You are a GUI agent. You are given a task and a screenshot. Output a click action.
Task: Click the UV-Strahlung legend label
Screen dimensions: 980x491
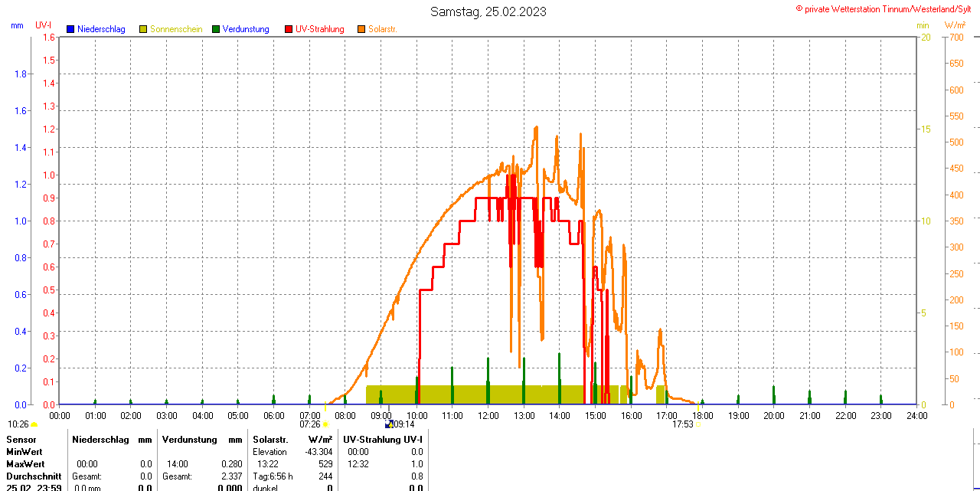tap(320, 29)
